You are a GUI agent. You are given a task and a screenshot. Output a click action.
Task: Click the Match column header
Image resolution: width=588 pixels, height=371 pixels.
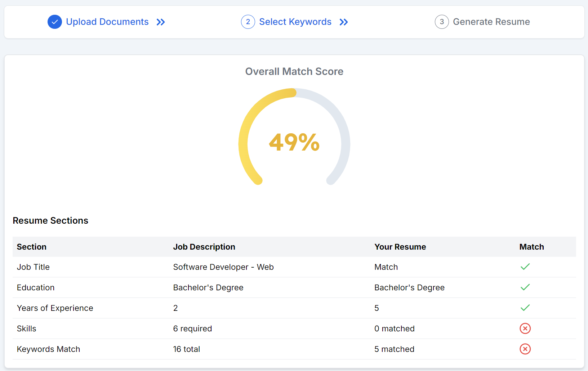coord(532,247)
